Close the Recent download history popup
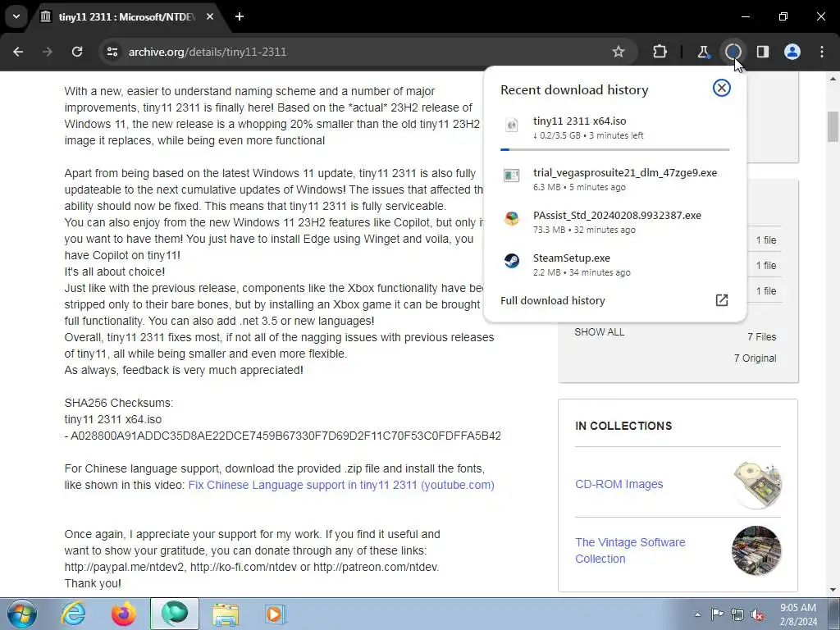The height and width of the screenshot is (630, 840). 722,88
